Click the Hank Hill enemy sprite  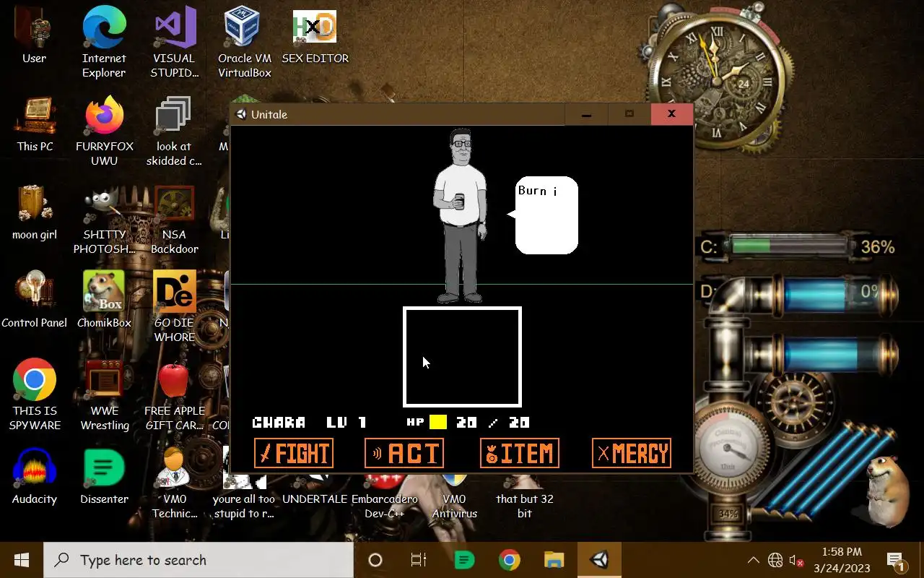tap(460, 216)
